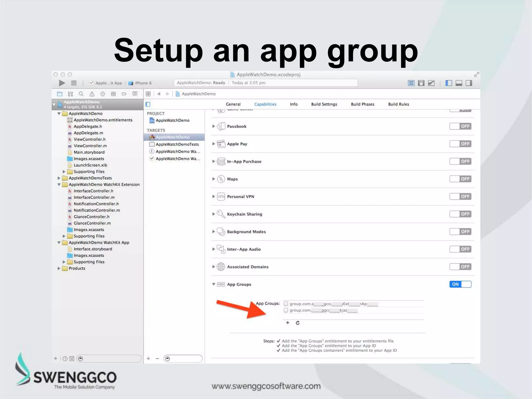Image resolution: width=532 pixels, height=399 pixels.
Task: Click the navigator filter search field
Action: point(109,359)
